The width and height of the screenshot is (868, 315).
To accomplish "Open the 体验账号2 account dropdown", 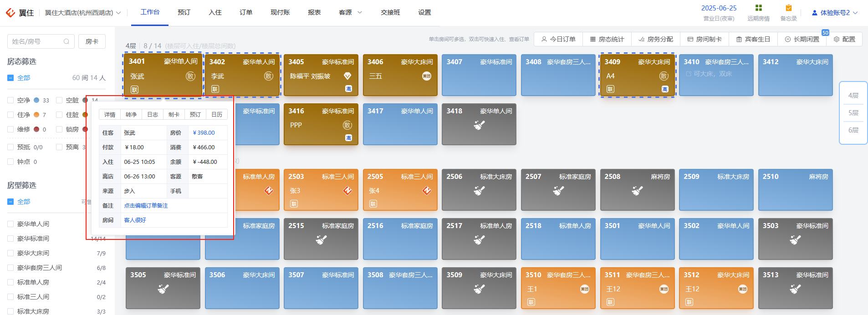I will tap(835, 13).
